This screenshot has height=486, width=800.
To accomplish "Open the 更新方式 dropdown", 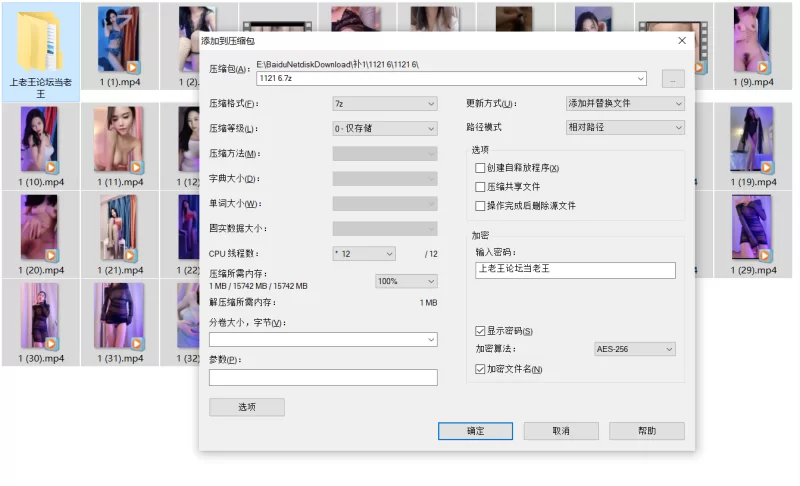I will 625,104.
